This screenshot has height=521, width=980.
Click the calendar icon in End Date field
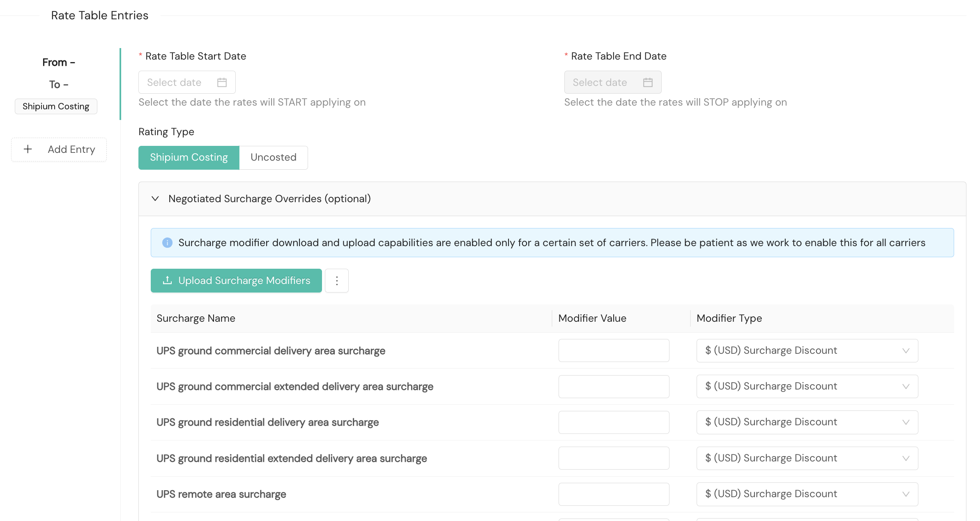(x=648, y=83)
